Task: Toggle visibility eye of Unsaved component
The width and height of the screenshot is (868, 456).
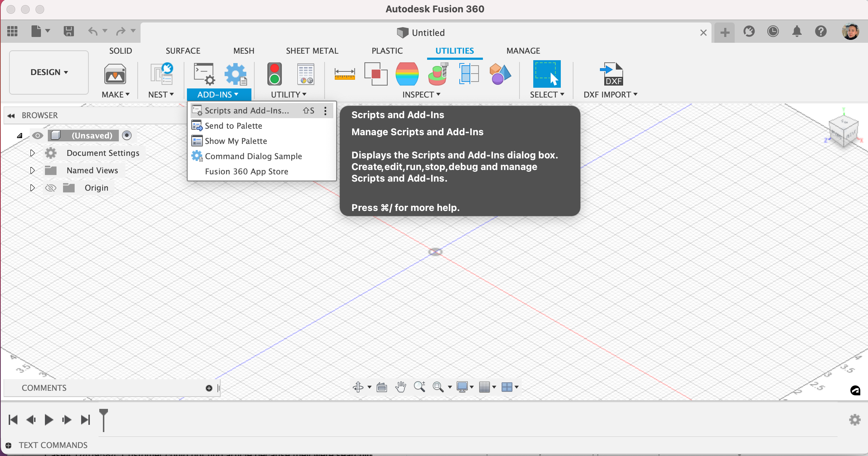Action: click(x=37, y=136)
